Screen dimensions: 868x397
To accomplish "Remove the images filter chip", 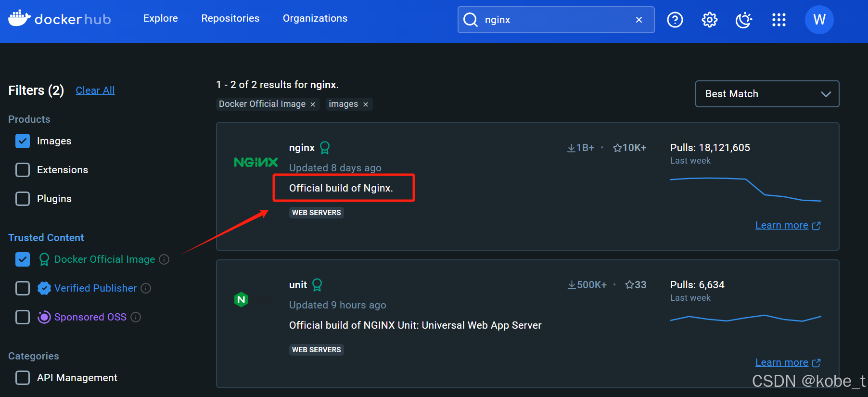I will point(366,104).
